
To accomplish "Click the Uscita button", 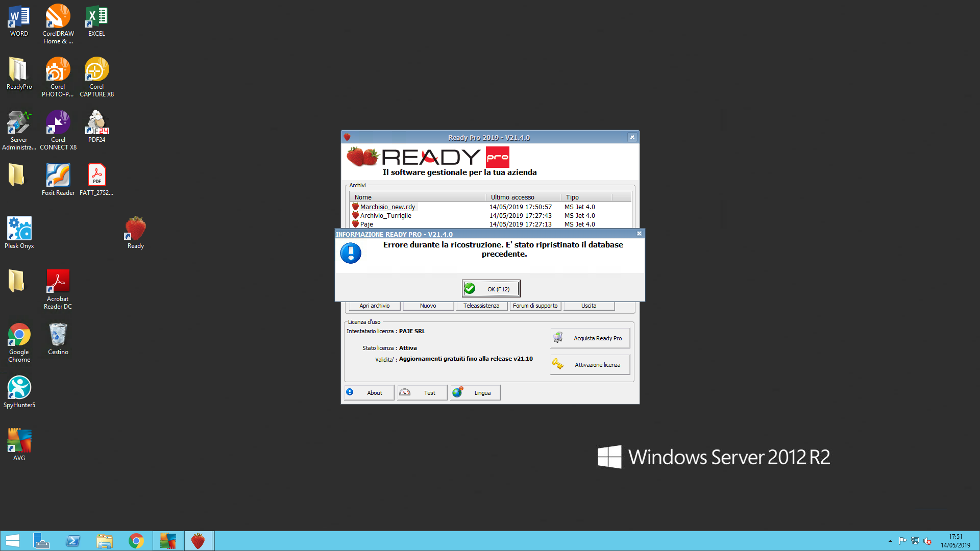I will tap(589, 306).
